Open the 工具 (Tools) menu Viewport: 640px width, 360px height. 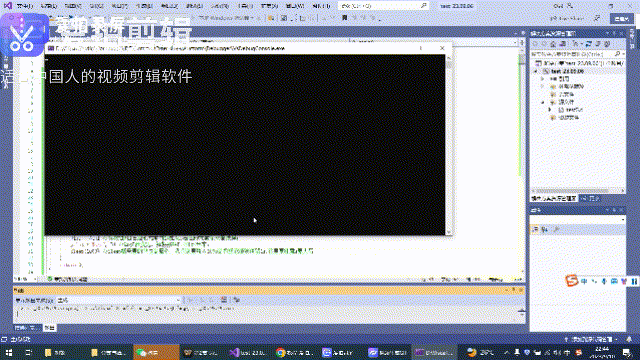[x=245, y=6]
